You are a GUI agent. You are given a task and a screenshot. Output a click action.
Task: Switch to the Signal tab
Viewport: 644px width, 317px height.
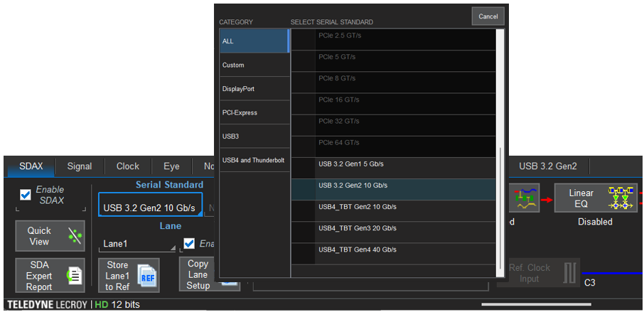click(x=80, y=166)
